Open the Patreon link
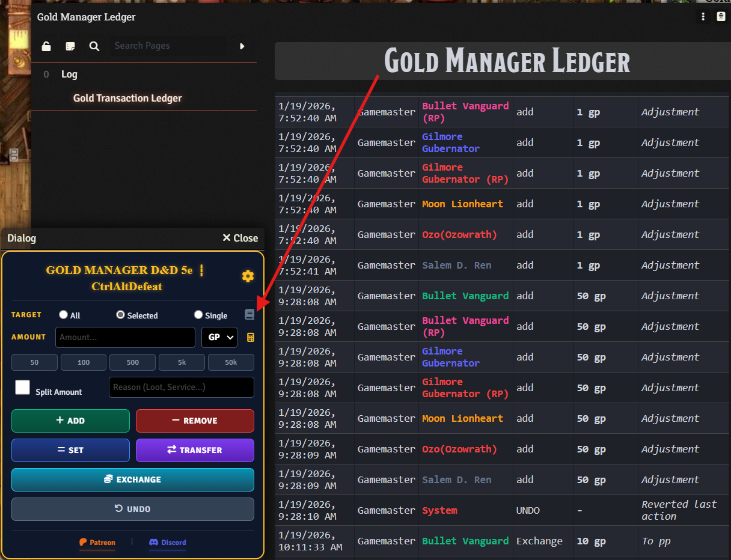The width and height of the screenshot is (731, 560). 97,543
